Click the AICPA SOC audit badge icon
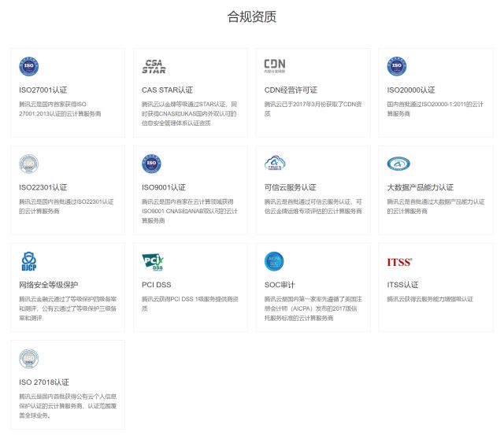The image size is (504, 439). coord(274,261)
